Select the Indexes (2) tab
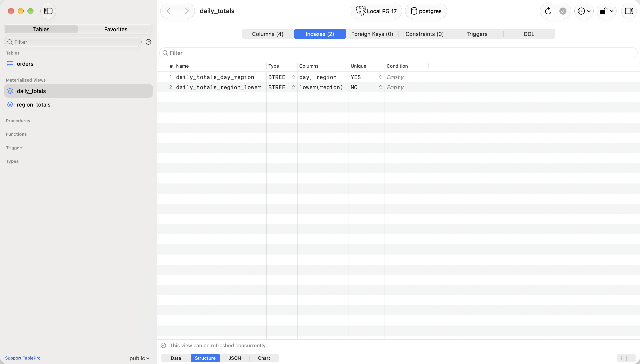The image size is (640, 364). point(320,34)
